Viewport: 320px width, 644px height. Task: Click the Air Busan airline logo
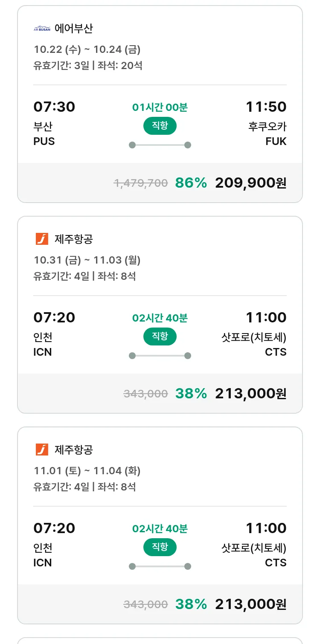click(42, 29)
